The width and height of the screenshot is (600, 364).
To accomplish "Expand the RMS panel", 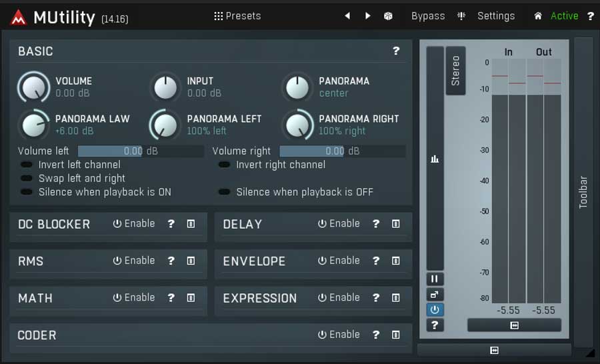I will point(191,261).
